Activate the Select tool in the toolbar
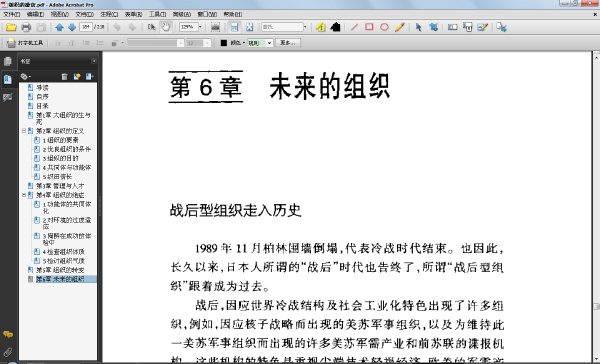This screenshot has width=600, height=364. click(152, 27)
